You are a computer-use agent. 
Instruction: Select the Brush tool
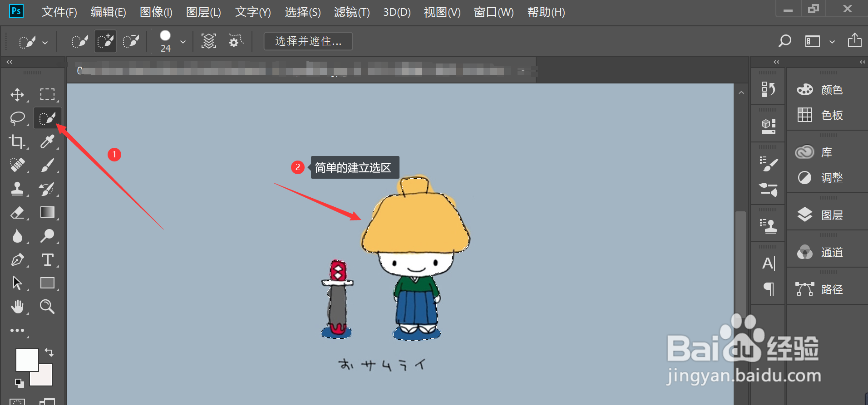pyautogui.click(x=47, y=165)
